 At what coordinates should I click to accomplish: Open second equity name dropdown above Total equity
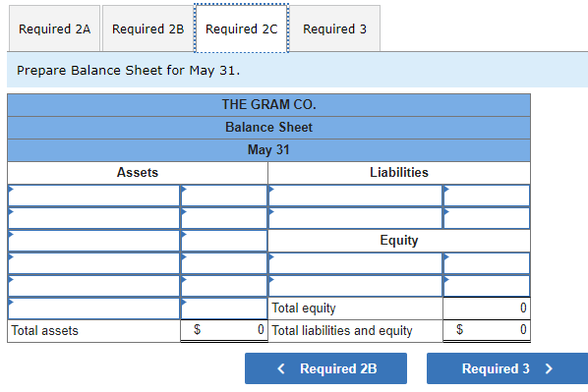tap(355, 286)
